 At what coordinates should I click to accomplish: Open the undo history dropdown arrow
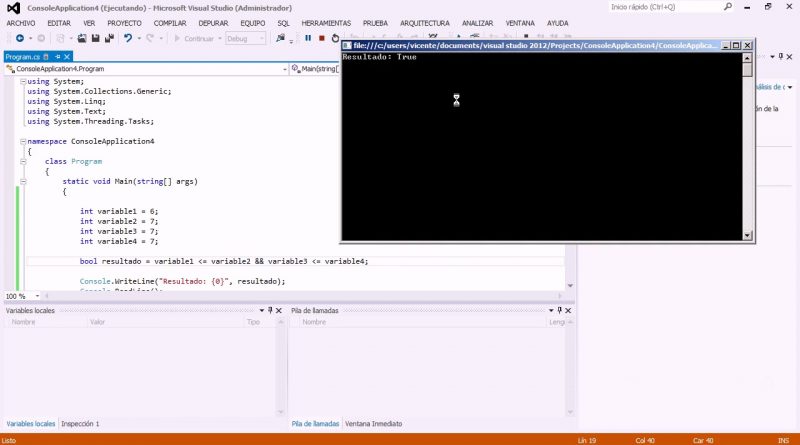coord(139,38)
